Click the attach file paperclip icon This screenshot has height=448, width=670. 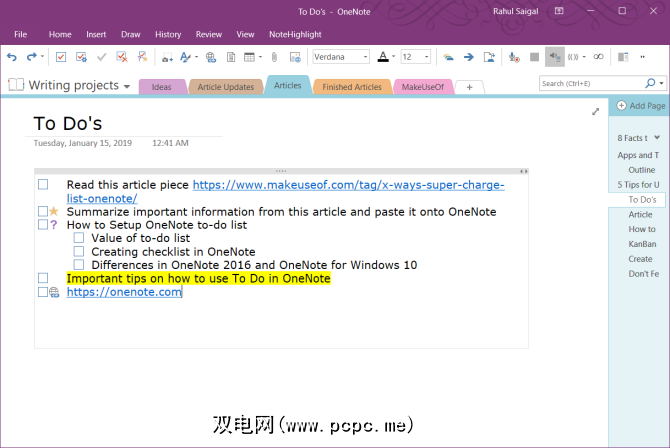(x=271, y=57)
